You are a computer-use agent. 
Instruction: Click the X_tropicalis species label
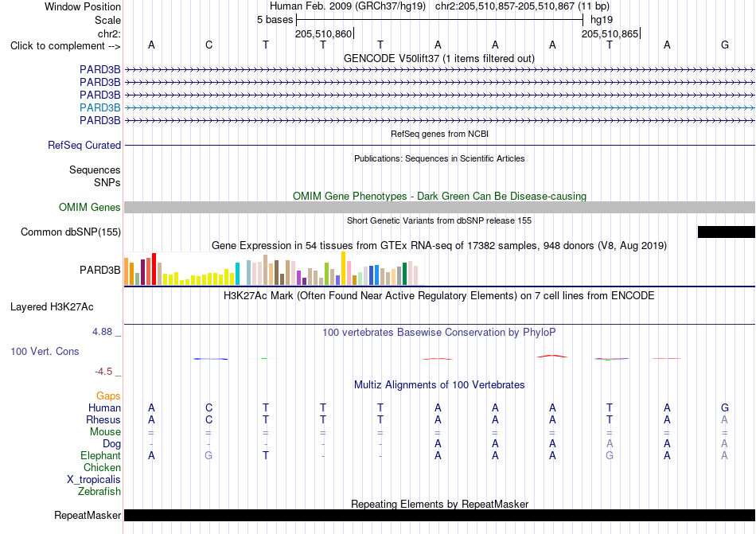tap(94, 480)
